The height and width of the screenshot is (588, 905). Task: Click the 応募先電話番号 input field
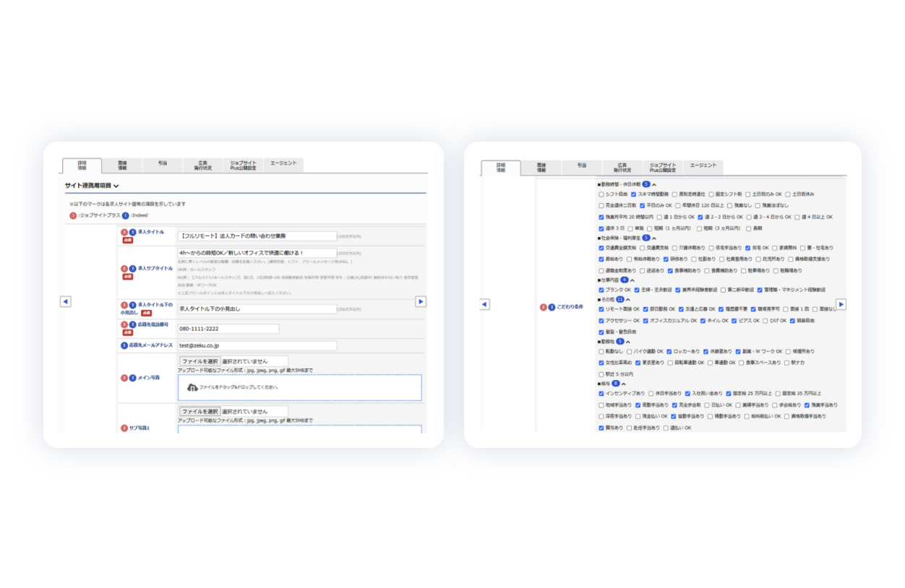click(228, 329)
